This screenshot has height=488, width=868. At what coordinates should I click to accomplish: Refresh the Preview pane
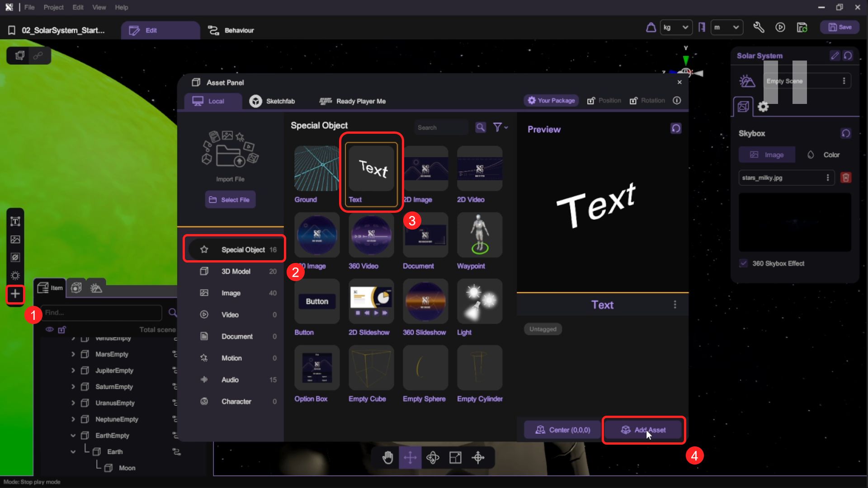[x=676, y=129]
